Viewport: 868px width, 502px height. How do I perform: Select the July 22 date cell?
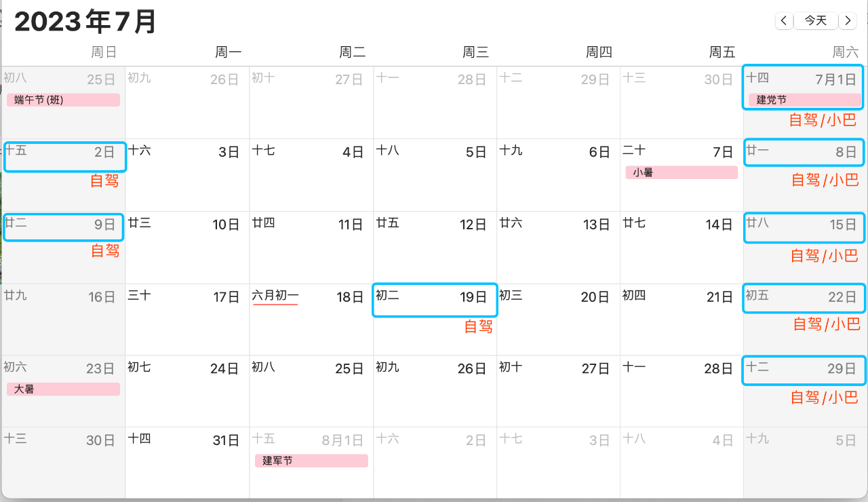(805, 319)
